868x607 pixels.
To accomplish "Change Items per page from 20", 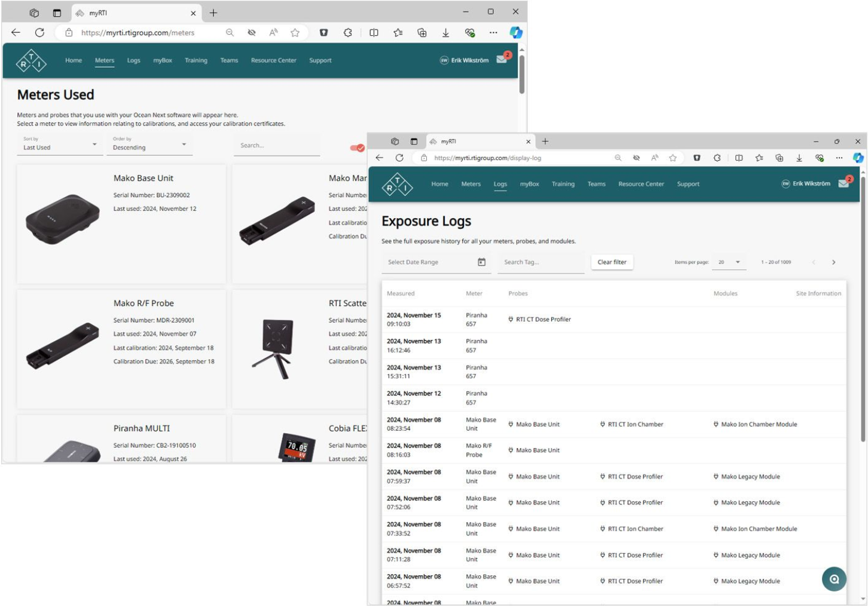I will (x=731, y=262).
